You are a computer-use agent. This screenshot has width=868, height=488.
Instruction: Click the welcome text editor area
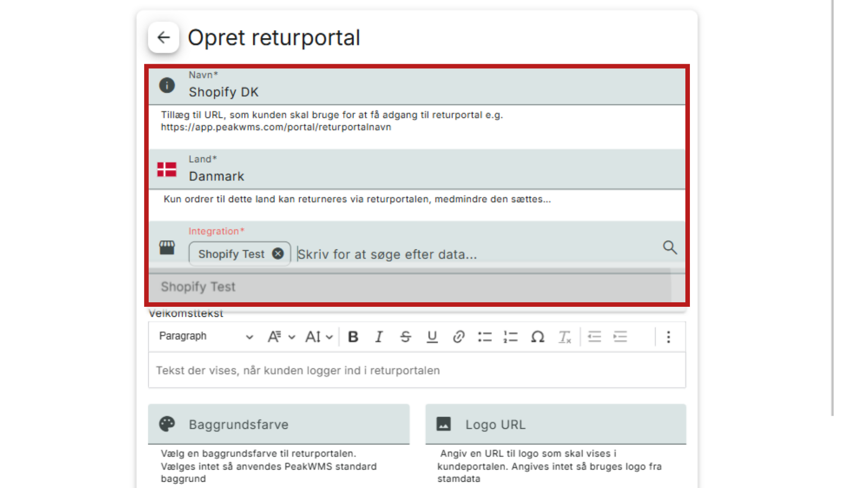pos(417,371)
